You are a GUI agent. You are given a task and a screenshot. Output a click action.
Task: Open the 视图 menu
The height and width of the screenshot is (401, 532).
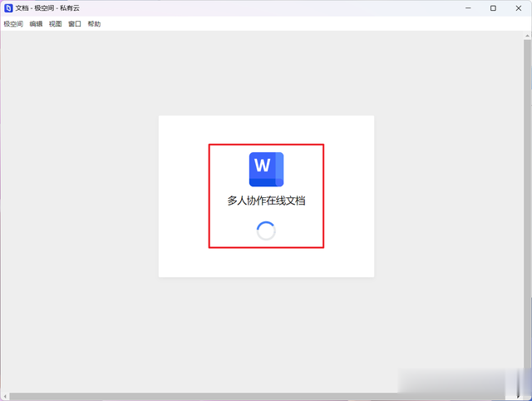[x=56, y=24]
